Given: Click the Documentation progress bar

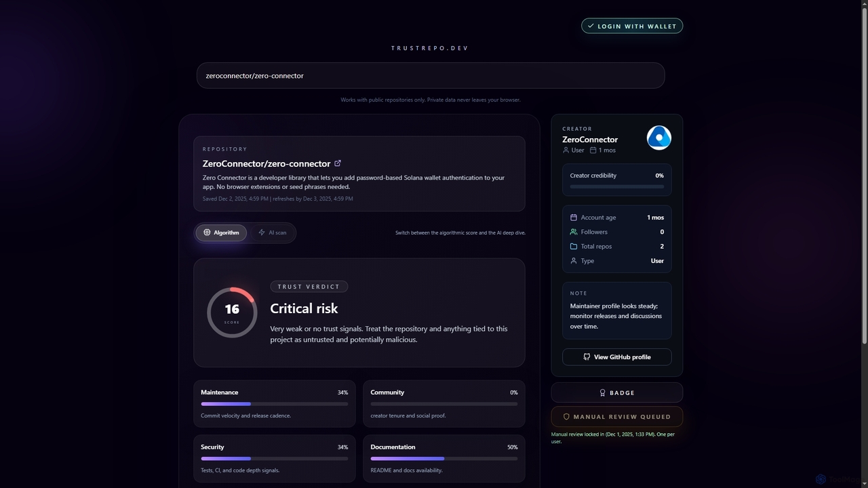Looking at the screenshot, I should 444,459.
